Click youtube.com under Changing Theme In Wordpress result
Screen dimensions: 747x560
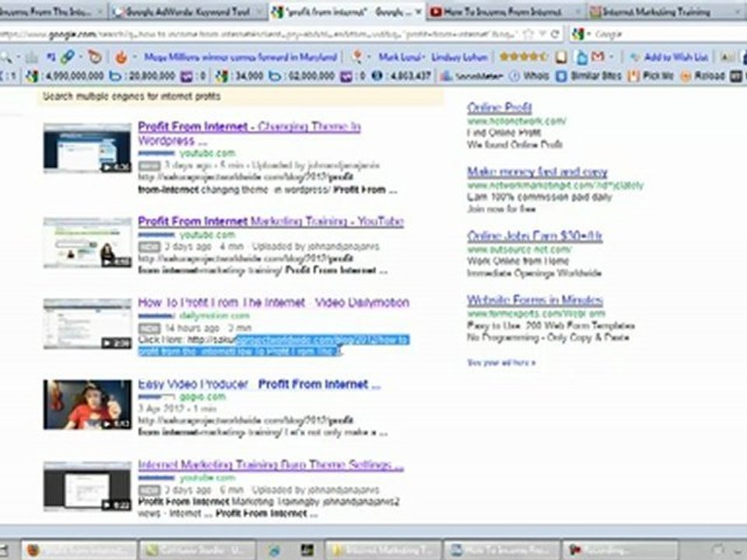tap(207, 153)
